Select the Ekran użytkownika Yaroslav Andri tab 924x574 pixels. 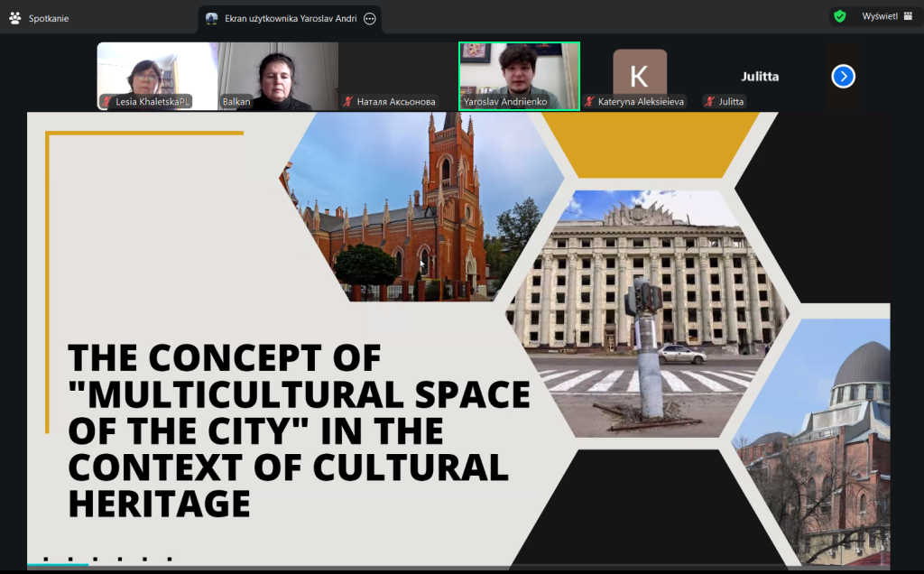click(x=287, y=18)
